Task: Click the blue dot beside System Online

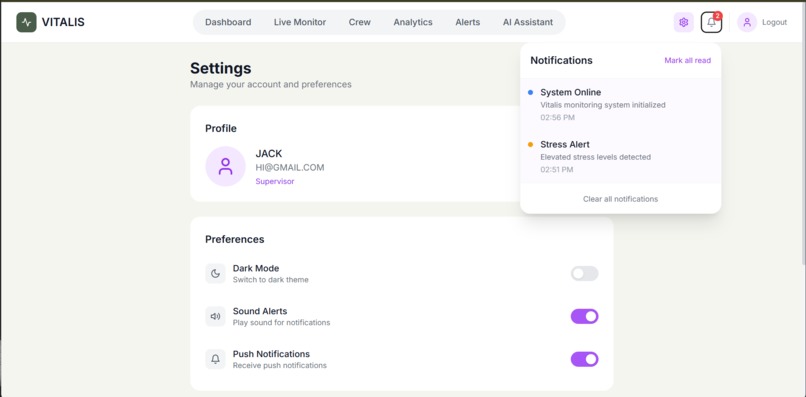Action: pos(530,93)
